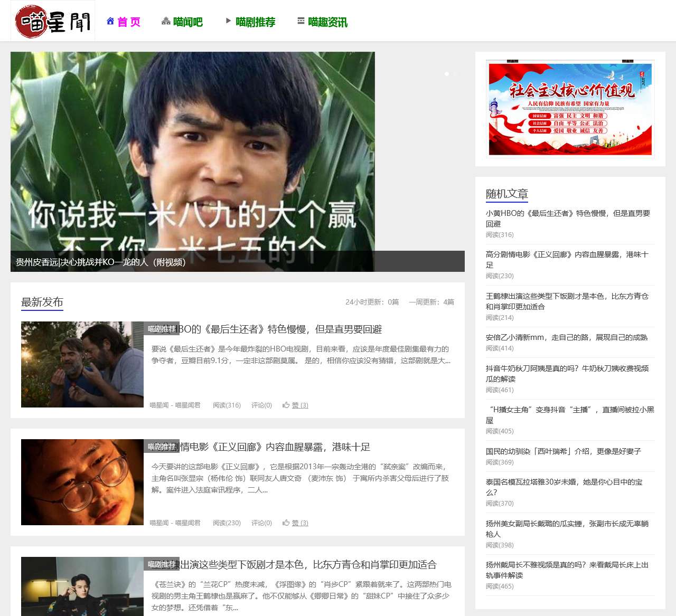Click the 阅读(405) count in the sidebar

(x=500, y=431)
